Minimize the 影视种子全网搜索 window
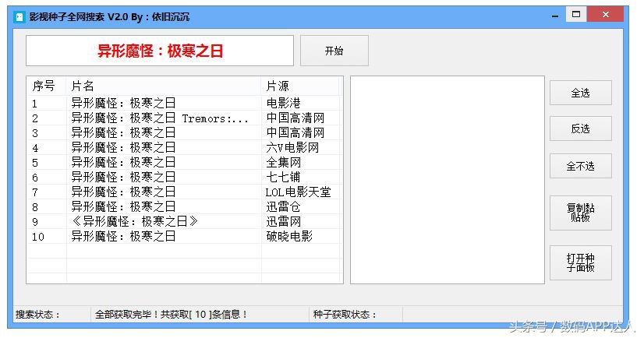Screen dimensions: 644x338 (x=555, y=16)
